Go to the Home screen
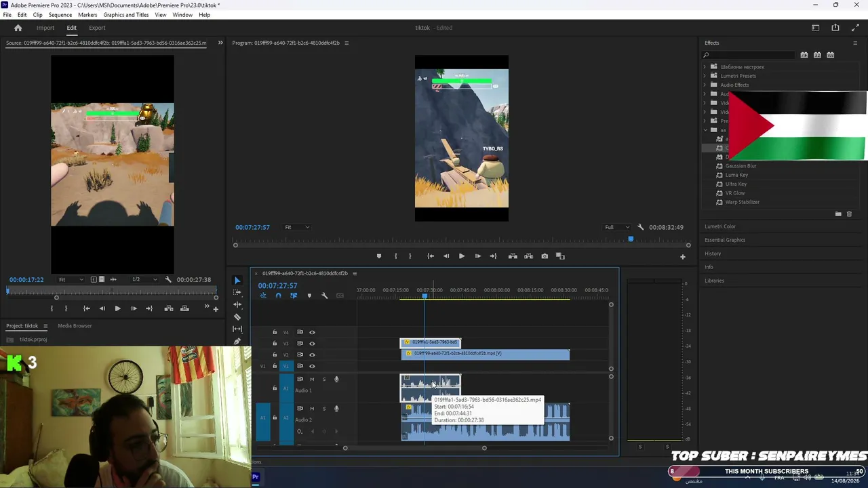The image size is (868, 488). click(x=18, y=28)
